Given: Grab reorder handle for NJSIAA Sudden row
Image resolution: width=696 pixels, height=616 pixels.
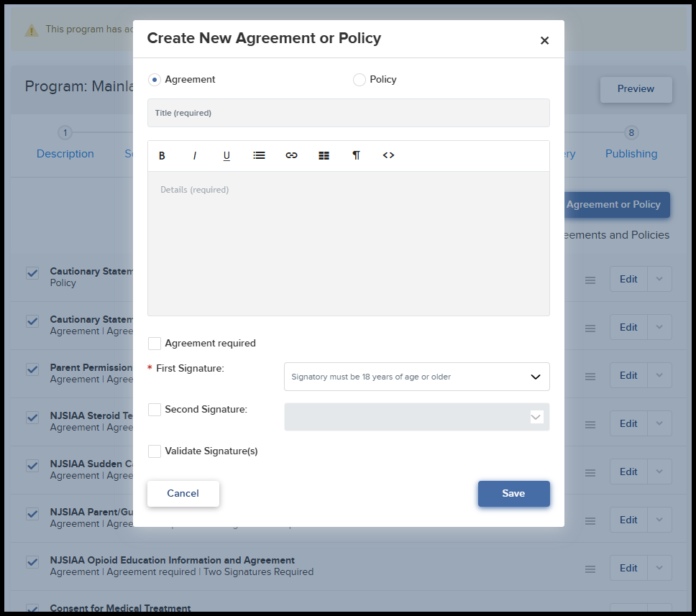Looking at the screenshot, I should coord(590,473).
